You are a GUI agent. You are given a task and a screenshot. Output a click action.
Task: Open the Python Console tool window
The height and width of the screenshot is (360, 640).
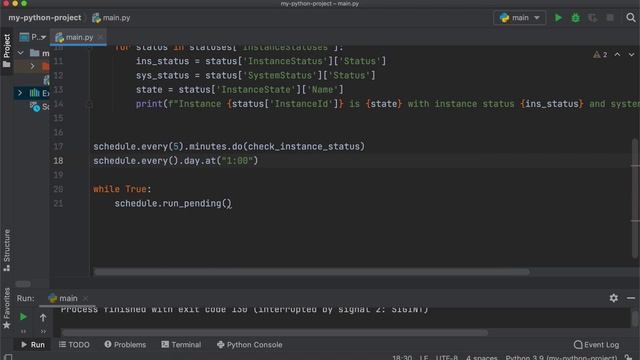249,345
